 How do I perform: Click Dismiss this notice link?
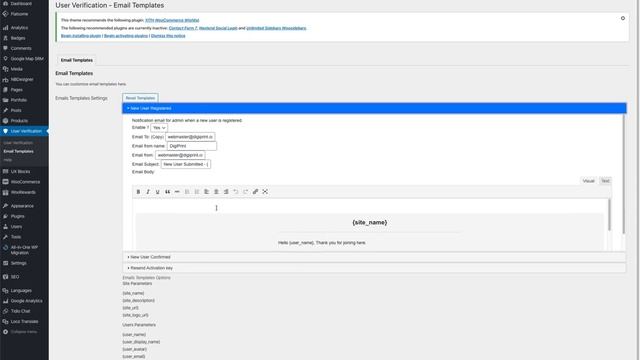point(168,36)
